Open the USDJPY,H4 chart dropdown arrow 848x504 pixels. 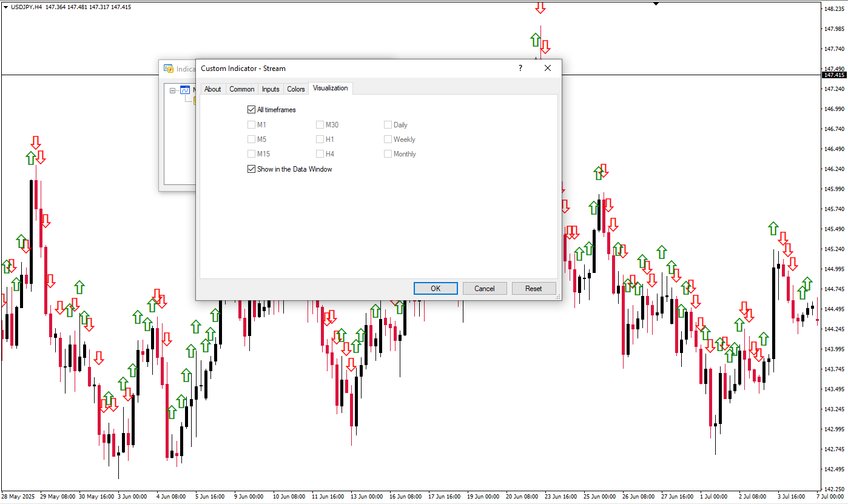[x=5, y=7]
